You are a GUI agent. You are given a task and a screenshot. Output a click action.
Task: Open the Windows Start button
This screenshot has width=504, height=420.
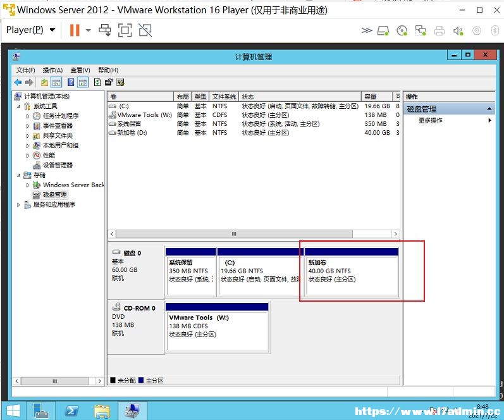click(x=13, y=411)
